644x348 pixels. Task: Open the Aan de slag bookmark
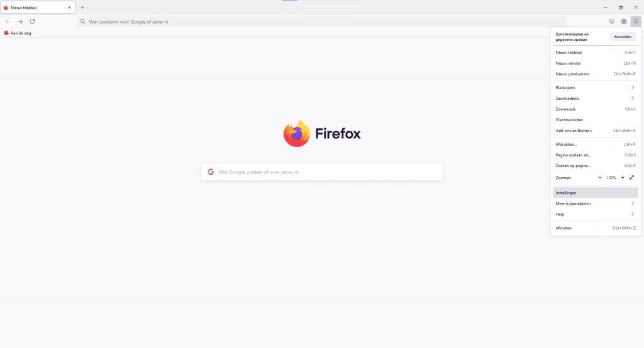pos(18,33)
